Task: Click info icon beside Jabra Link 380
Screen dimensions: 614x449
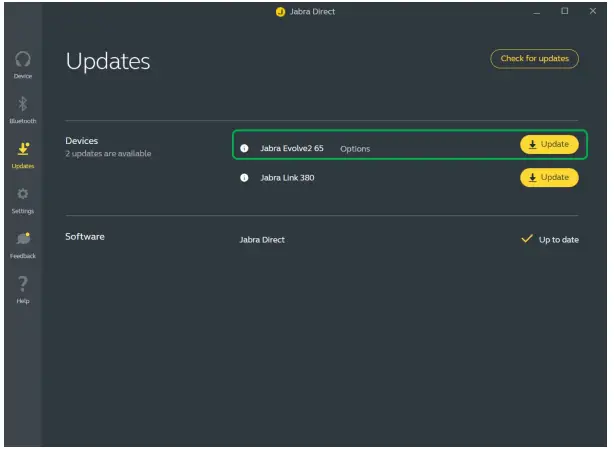Action: [x=244, y=178]
